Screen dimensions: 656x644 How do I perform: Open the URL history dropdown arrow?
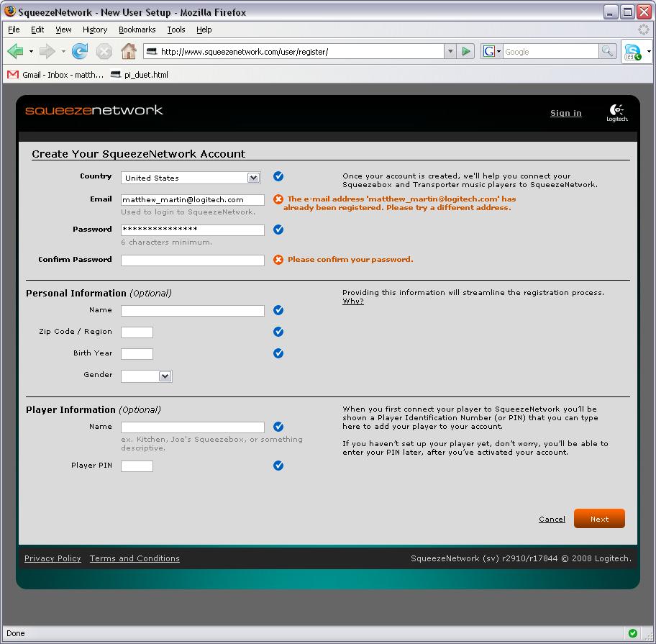click(450, 51)
